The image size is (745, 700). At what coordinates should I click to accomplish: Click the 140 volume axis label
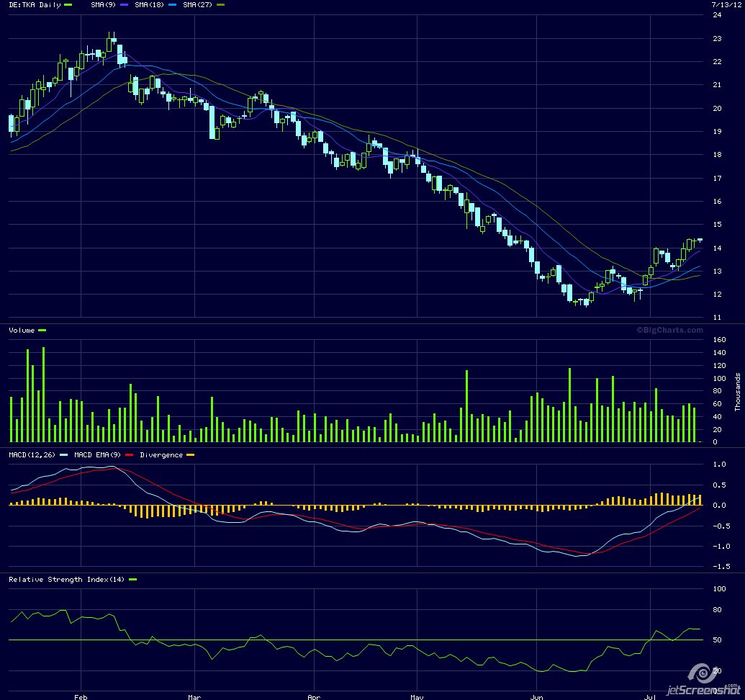[x=719, y=353]
